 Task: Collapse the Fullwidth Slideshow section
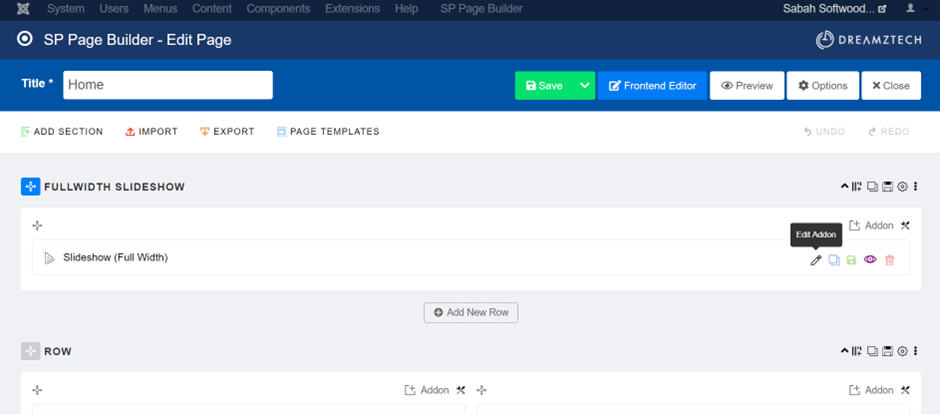coord(845,186)
